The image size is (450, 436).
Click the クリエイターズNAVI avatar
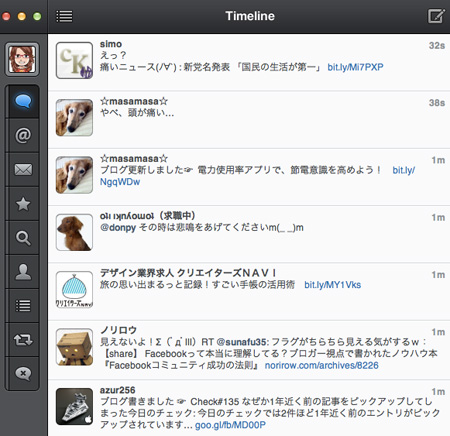pos(74,290)
